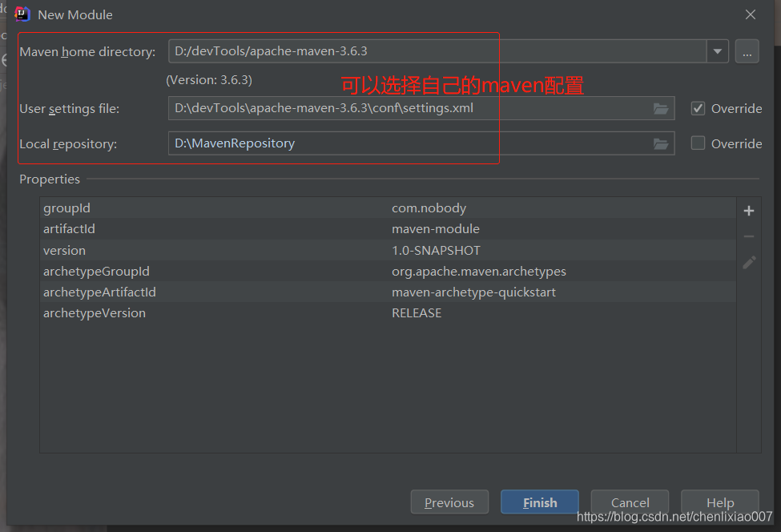
Task: Add a new property with plus icon
Action: coord(749,212)
